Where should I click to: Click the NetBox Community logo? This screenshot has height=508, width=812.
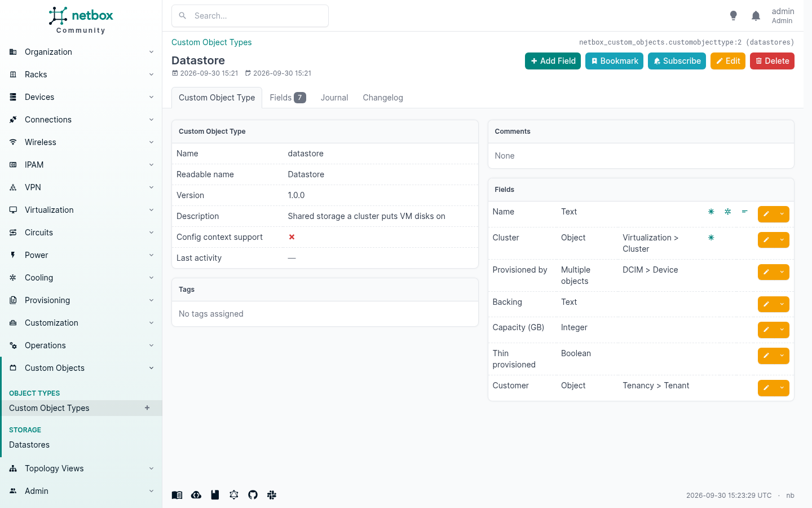(81, 20)
